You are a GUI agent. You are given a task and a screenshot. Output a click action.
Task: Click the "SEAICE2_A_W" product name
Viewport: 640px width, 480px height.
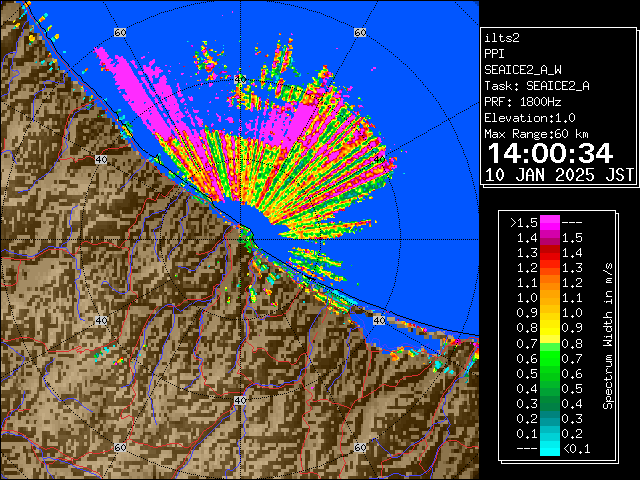coord(523,70)
